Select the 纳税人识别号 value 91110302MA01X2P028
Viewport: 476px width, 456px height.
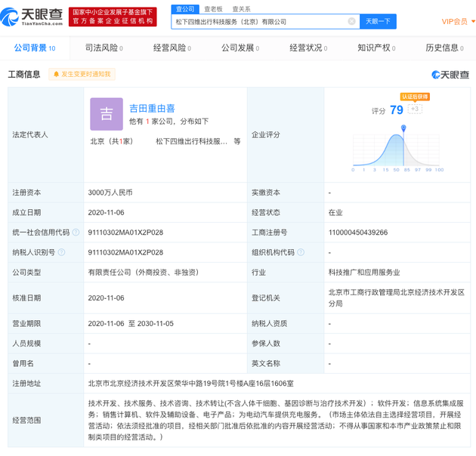point(125,252)
